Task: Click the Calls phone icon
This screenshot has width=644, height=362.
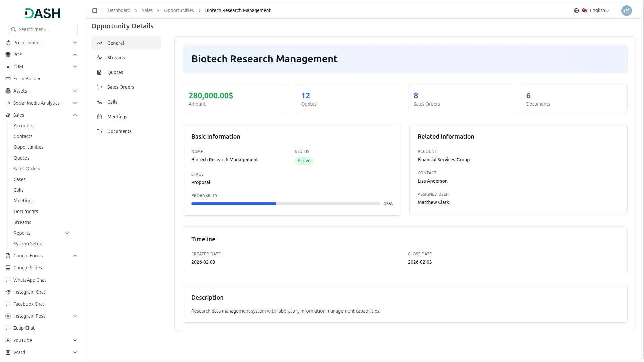Action: pos(99,102)
